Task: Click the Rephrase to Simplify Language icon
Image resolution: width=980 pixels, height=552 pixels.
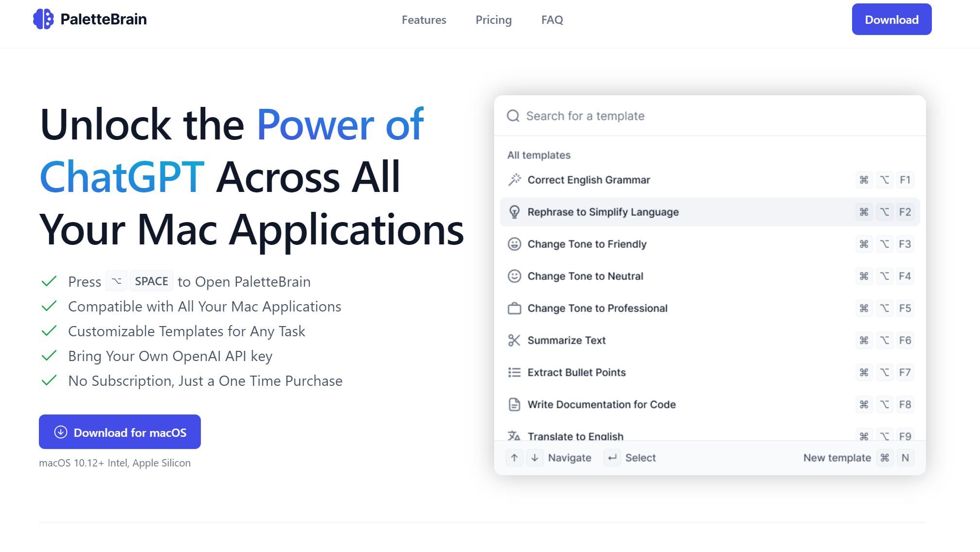Action: tap(514, 212)
